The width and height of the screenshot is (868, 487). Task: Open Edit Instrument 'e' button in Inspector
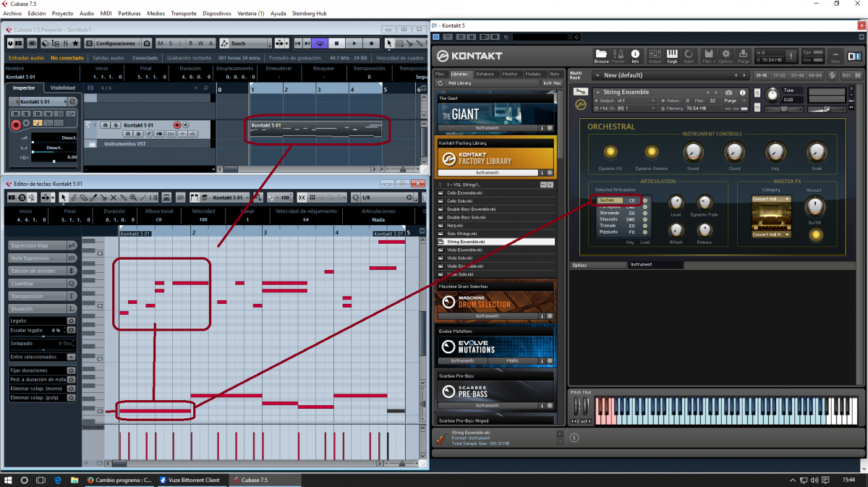point(72,102)
